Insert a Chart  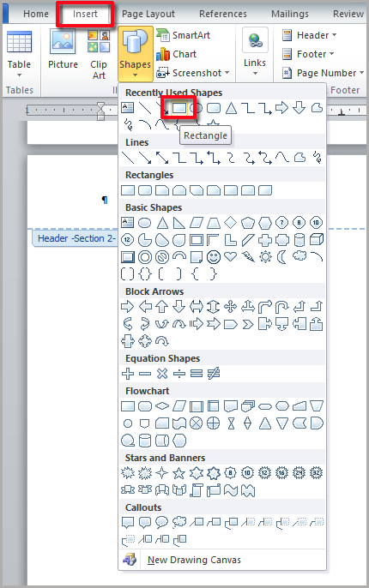pyautogui.click(x=176, y=54)
